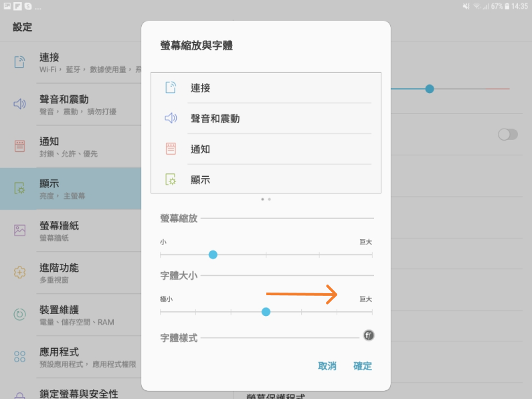Select 連接 row text in preview

click(x=200, y=88)
